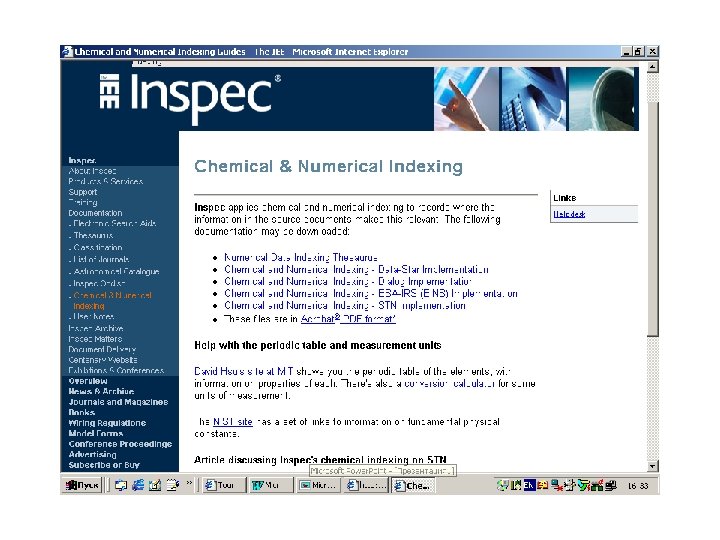
Task: Open the Help desk link
Action: (569, 214)
